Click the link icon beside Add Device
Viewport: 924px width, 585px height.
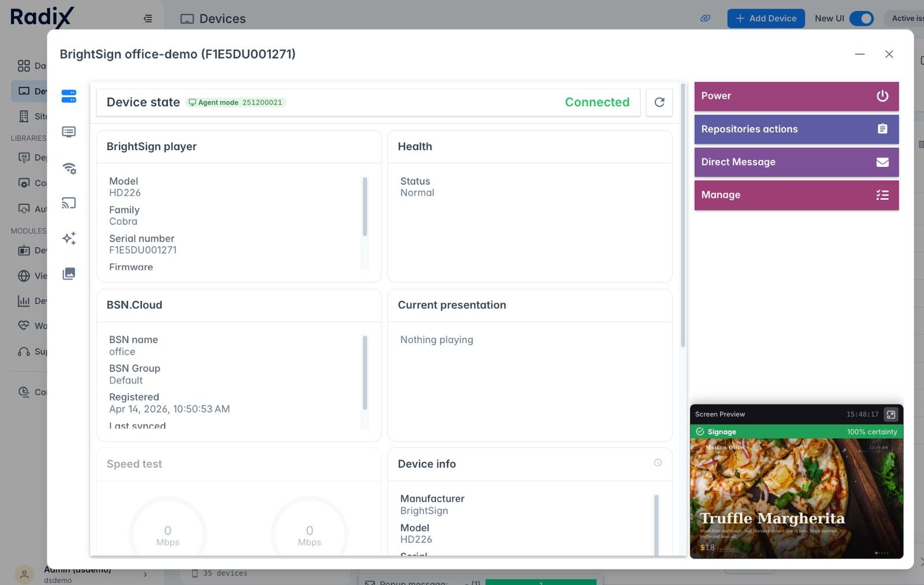(x=705, y=18)
